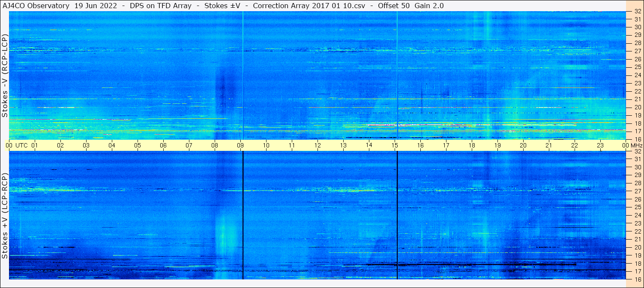Click the 'Stokes -V (RCP-LCP)' axis label
Screen dimensions: 644x288
tap(5, 75)
